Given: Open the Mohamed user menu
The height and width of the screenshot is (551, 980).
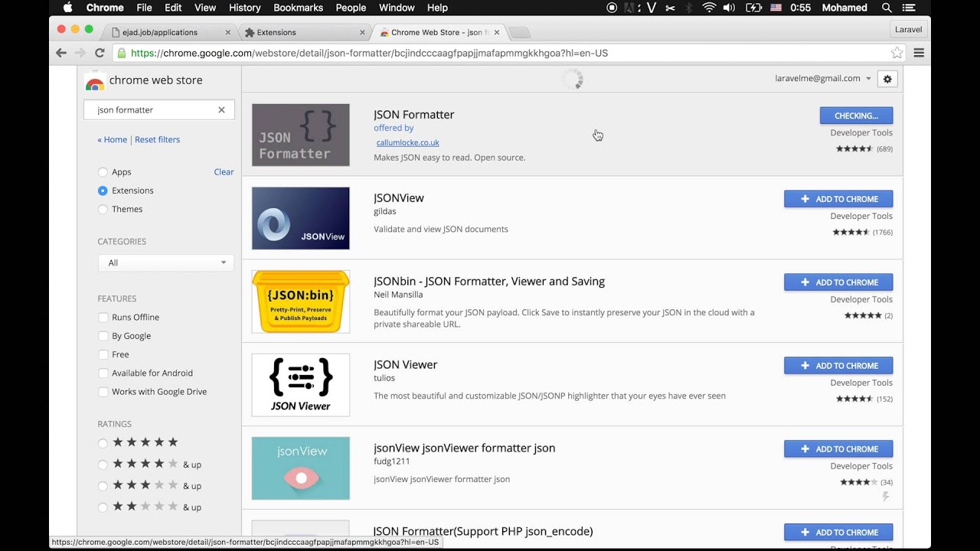Looking at the screenshot, I should pyautogui.click(x=845, y=8).
